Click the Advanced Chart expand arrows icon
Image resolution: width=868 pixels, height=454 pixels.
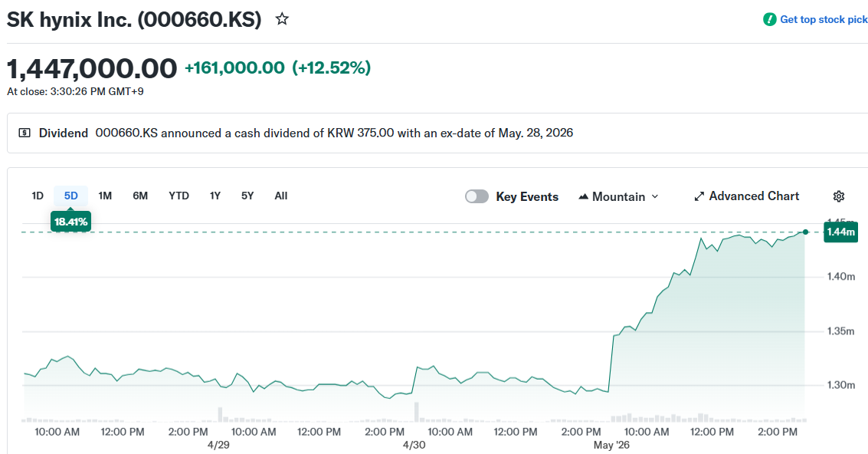699,196
